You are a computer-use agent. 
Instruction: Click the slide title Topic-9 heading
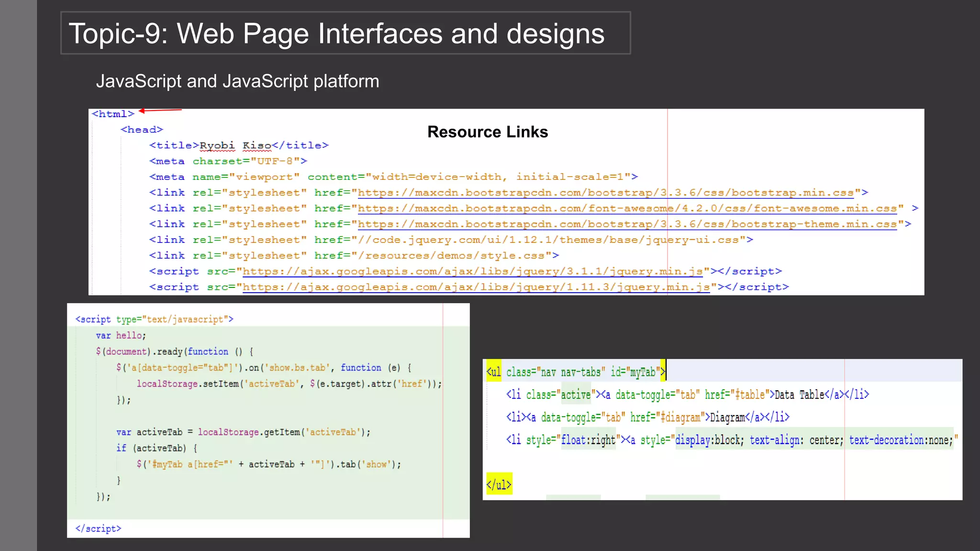pyautogui.click(x=336, y=33)
